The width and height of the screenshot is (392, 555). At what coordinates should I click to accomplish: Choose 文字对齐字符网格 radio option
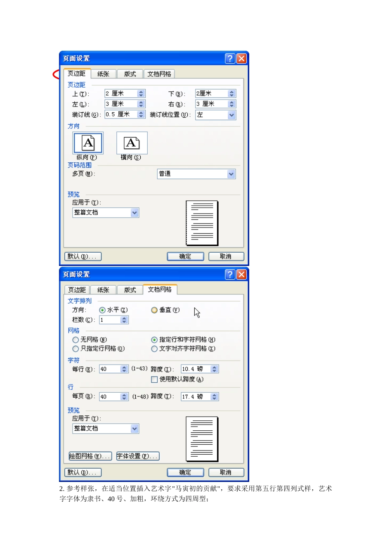(x=154, y=349)
